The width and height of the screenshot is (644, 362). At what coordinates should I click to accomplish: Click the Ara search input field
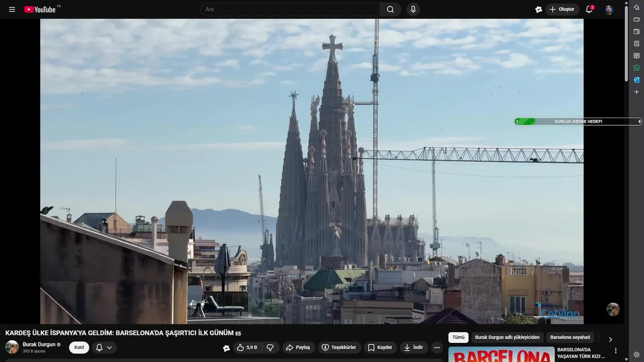click(291, 10)
